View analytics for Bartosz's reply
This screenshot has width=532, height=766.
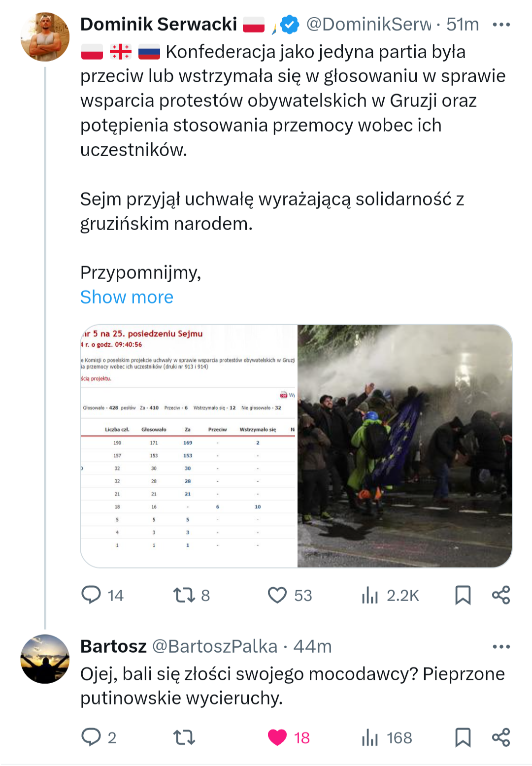[370, 737]
